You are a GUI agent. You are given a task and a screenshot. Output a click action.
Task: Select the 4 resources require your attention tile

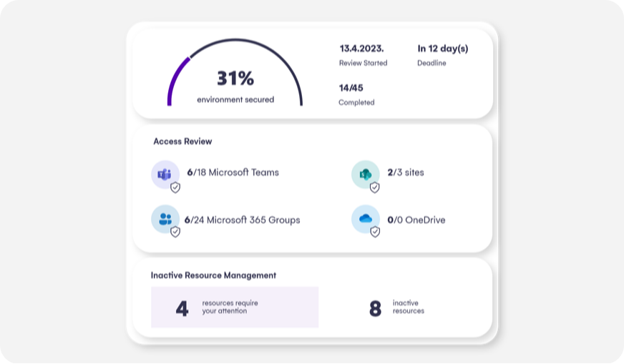coord(235,307)
